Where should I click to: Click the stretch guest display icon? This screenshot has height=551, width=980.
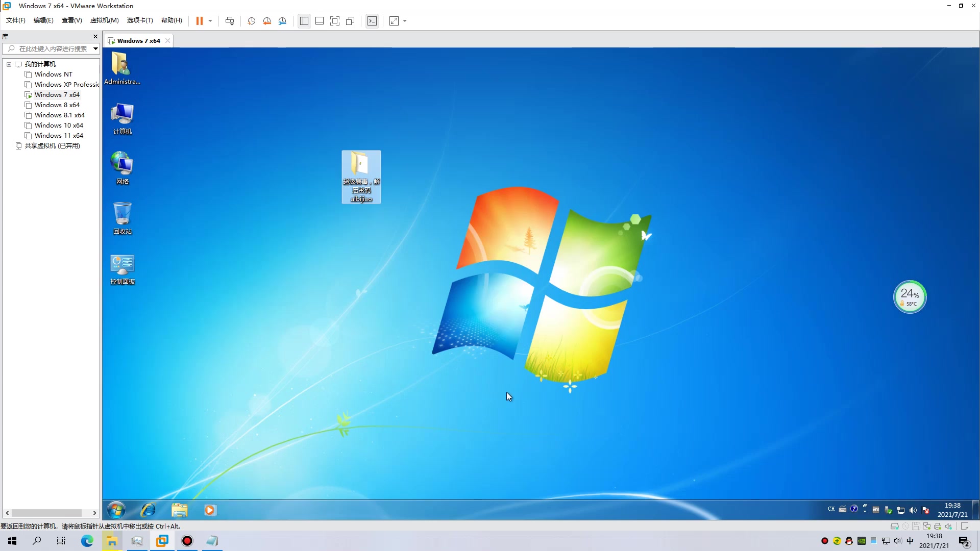(394, 21)
